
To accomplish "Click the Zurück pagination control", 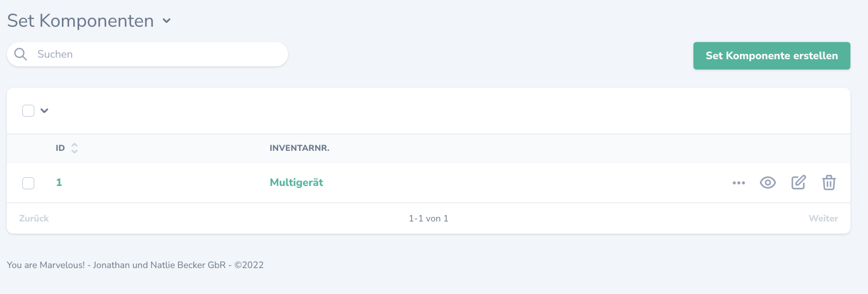I will coord(35,218).
